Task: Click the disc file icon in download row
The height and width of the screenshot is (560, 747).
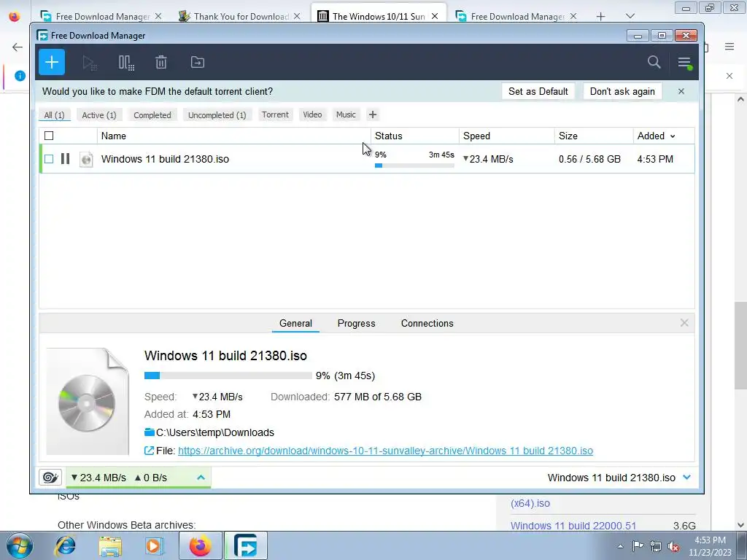Action: point(86,159)
